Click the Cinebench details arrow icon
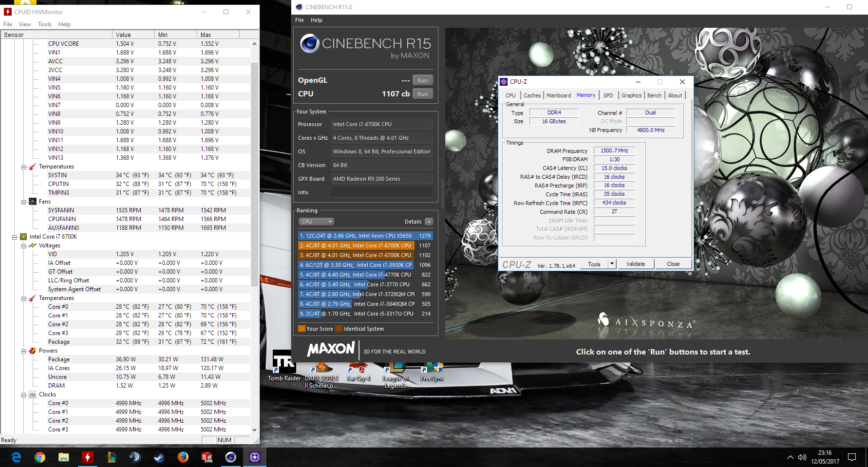The width and height of the screenshot is (868, 467). 429,222
